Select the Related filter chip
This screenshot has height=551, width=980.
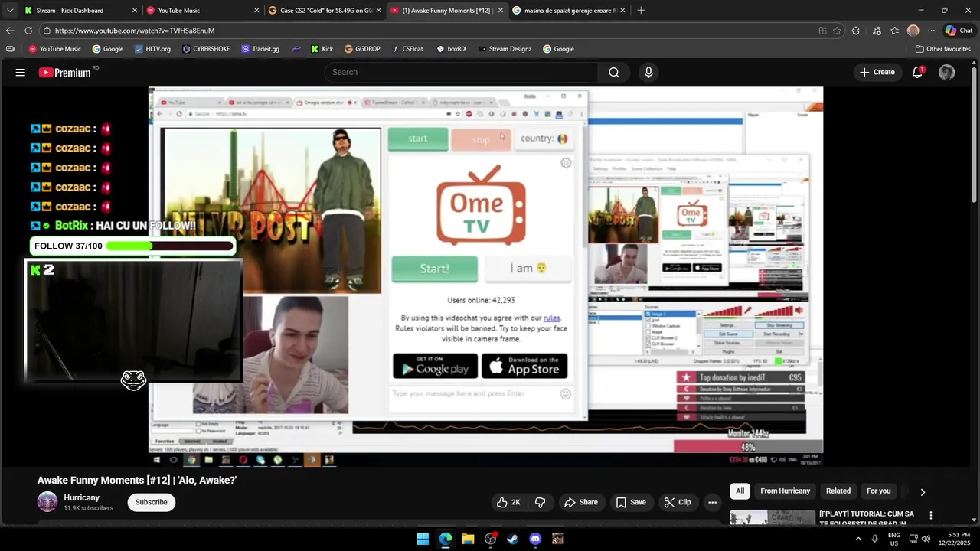point(838,491)
